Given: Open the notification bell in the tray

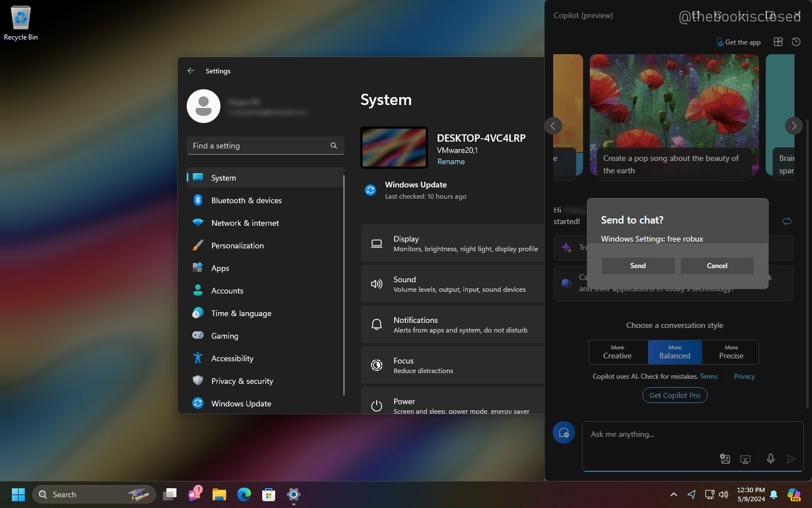Looking at the screenshot, I should tap(774, 494).
